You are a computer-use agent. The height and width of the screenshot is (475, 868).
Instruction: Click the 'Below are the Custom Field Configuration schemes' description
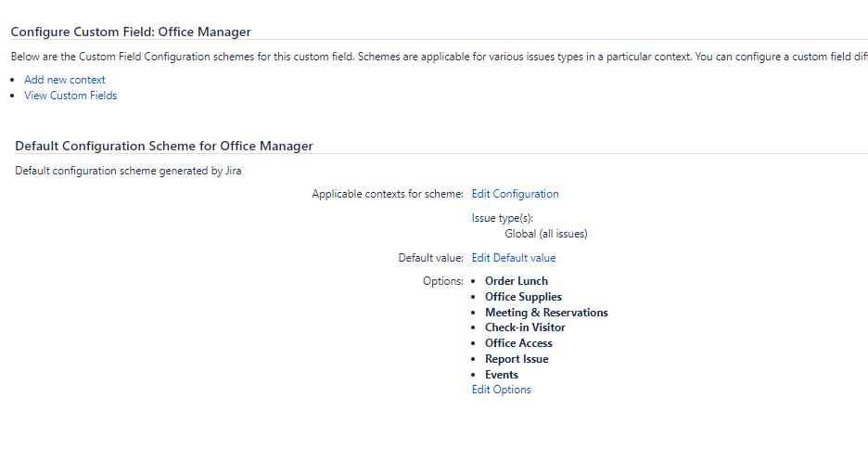tap(439, 57)
